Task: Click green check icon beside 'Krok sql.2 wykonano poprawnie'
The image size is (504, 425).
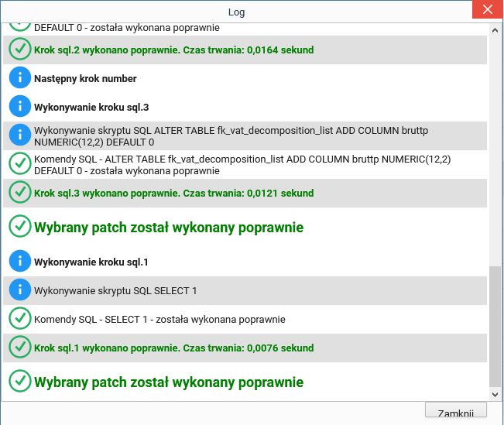Action: point(20,50)
